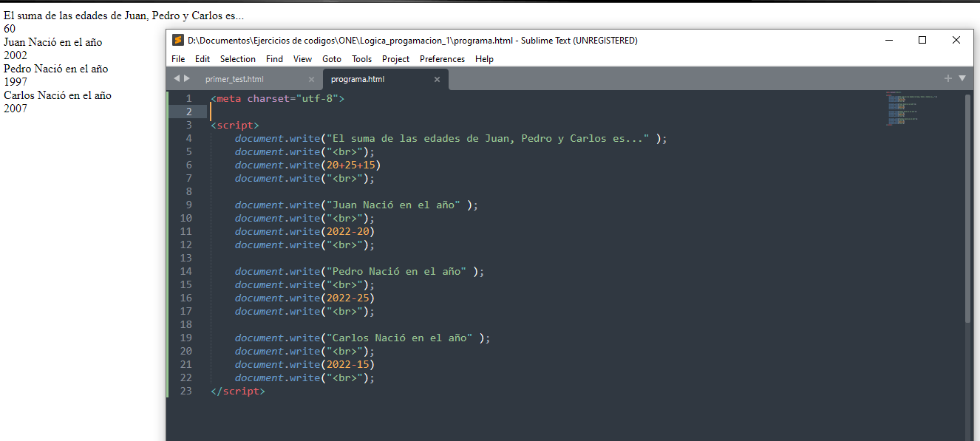
Task: Click the meta charset="utf-8" line
Action: click(x=277, y=98)
